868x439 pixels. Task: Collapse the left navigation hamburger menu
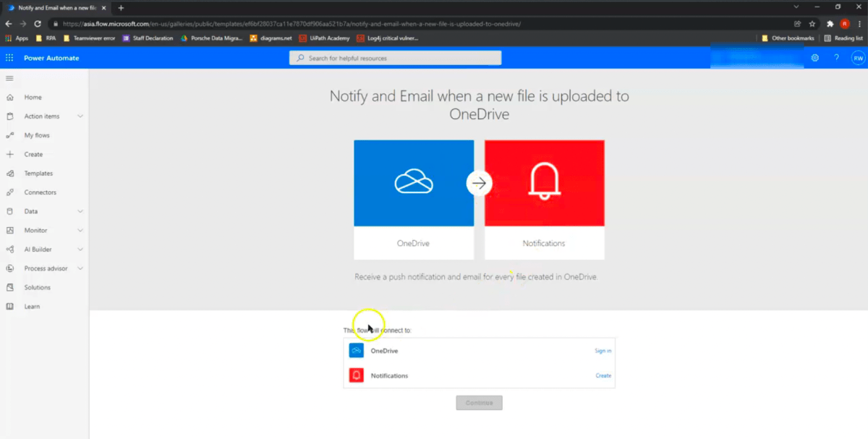pyautogui.click(x=9, y=78)
